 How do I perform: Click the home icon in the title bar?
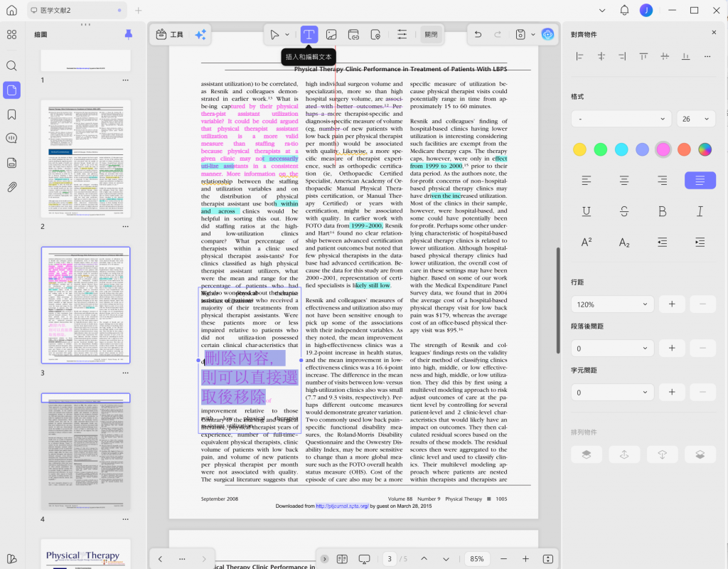point(11,10)
